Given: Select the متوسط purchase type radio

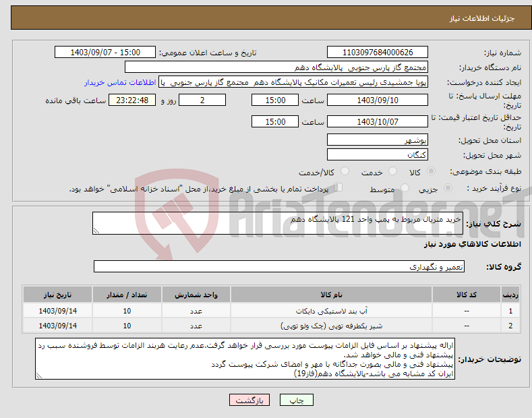Looking at the screenshot, I should (405, 188).
